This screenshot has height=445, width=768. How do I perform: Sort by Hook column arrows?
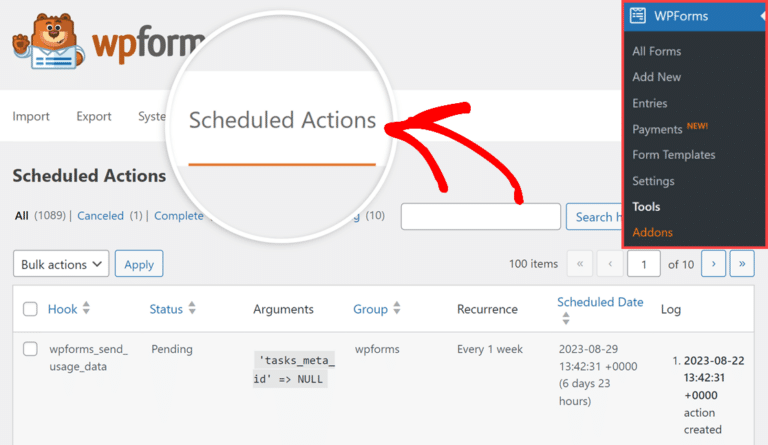pos(86,308)
